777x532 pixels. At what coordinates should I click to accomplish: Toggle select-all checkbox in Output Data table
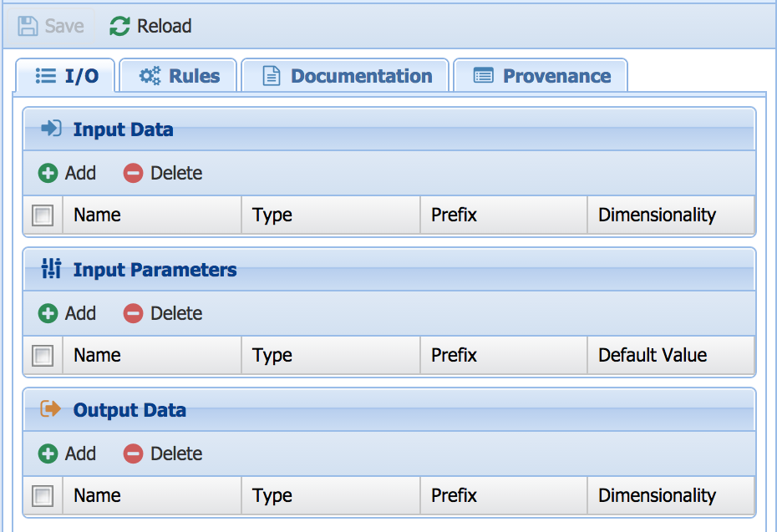tap(43, 496)
